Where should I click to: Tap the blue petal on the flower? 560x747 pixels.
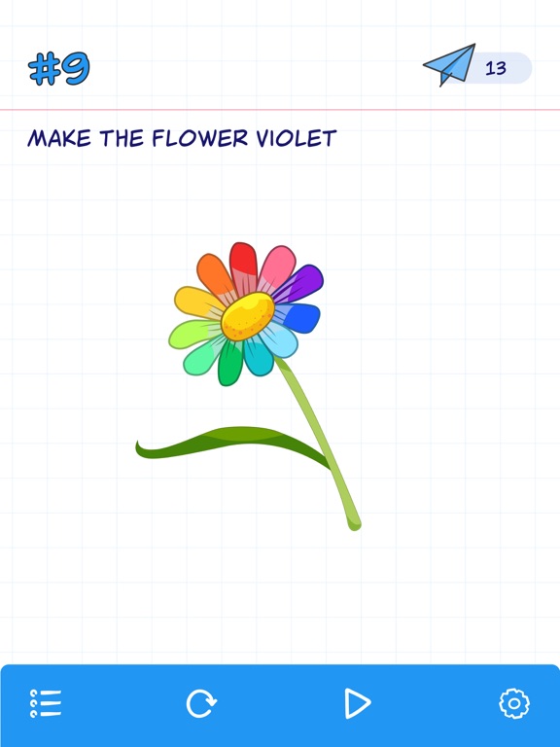(299, 318)
